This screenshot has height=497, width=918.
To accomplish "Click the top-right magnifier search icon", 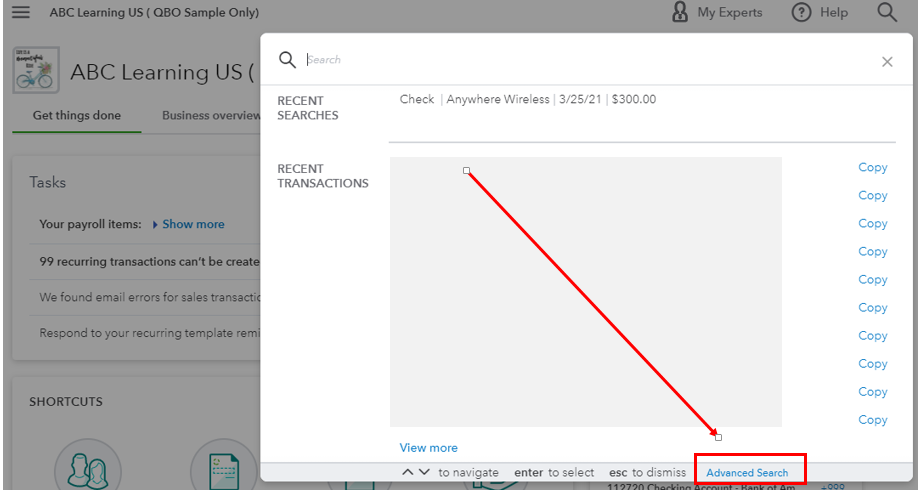I will click(x=887, y=12).
